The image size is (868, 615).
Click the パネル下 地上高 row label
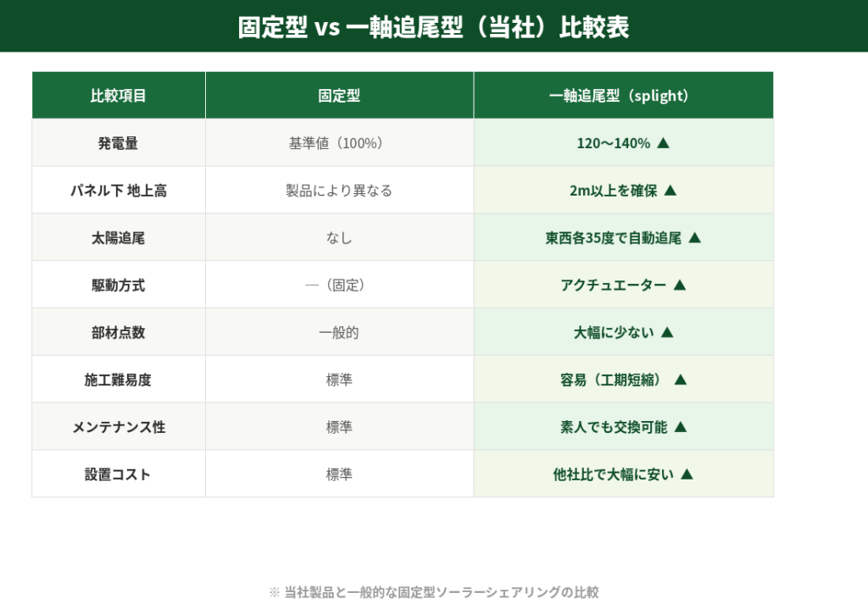pos(119,191)
